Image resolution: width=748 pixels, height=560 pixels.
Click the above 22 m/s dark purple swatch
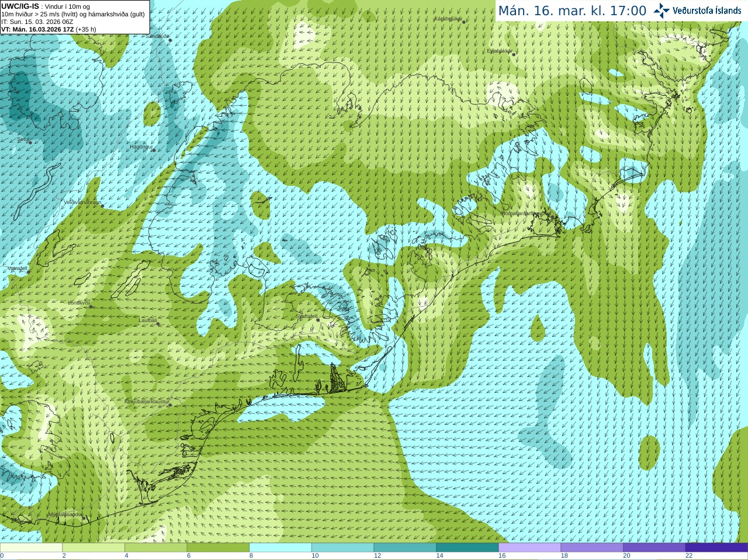[x=716, y=547]
